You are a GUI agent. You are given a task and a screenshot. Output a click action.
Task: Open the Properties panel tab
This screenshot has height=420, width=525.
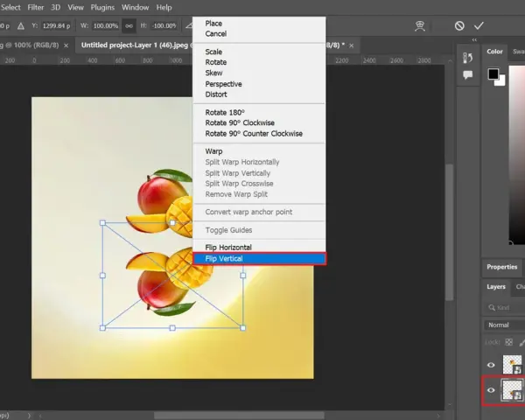pyautogui.click(x=502, y=267)
